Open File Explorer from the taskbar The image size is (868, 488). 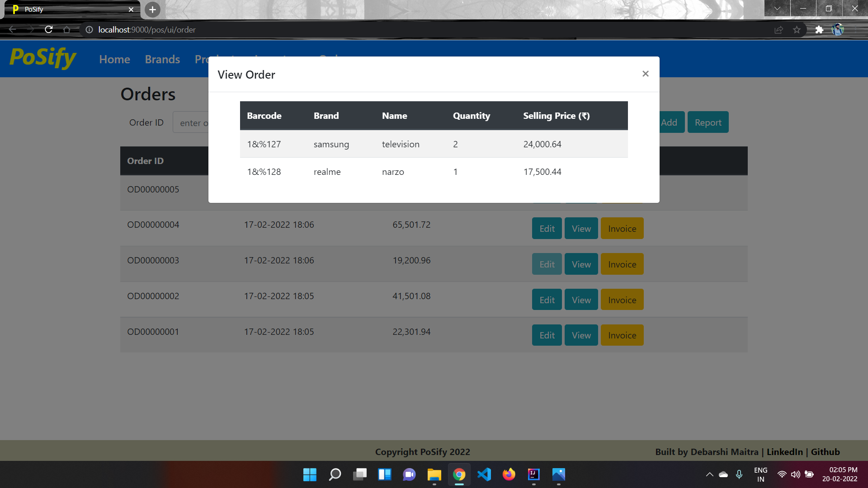click(434, 474)
